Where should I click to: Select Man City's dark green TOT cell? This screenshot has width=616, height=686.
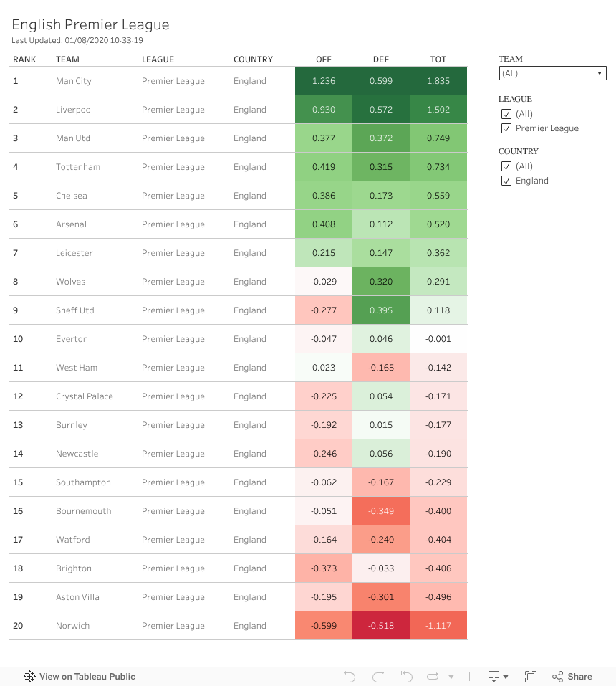438,81
